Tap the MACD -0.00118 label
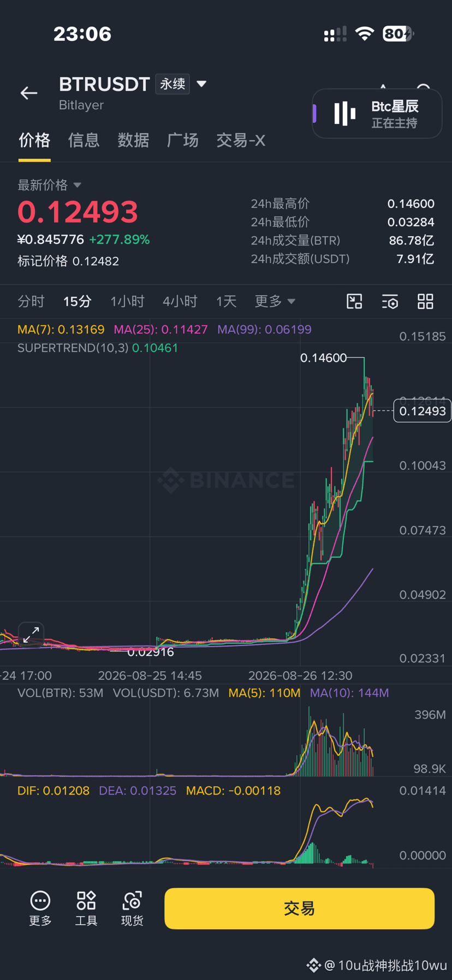This screenshot has height=980, width=452. (x=233, y=791)
